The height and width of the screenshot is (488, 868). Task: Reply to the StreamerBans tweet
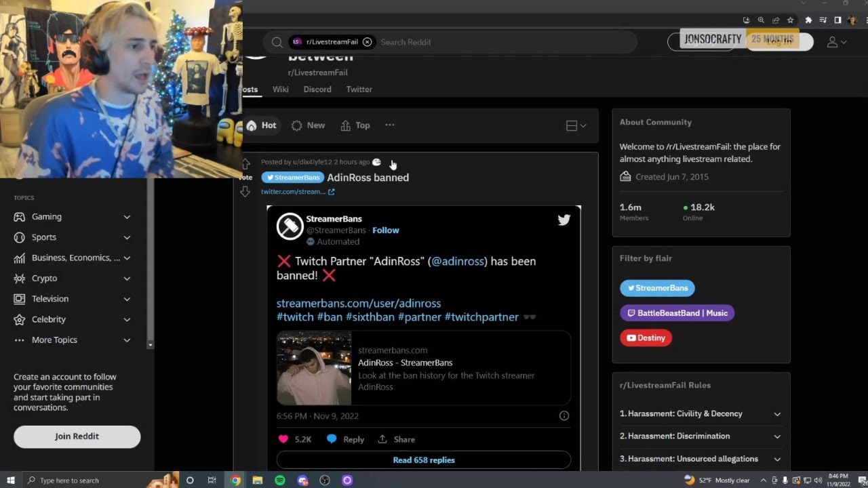pos(345,439)
